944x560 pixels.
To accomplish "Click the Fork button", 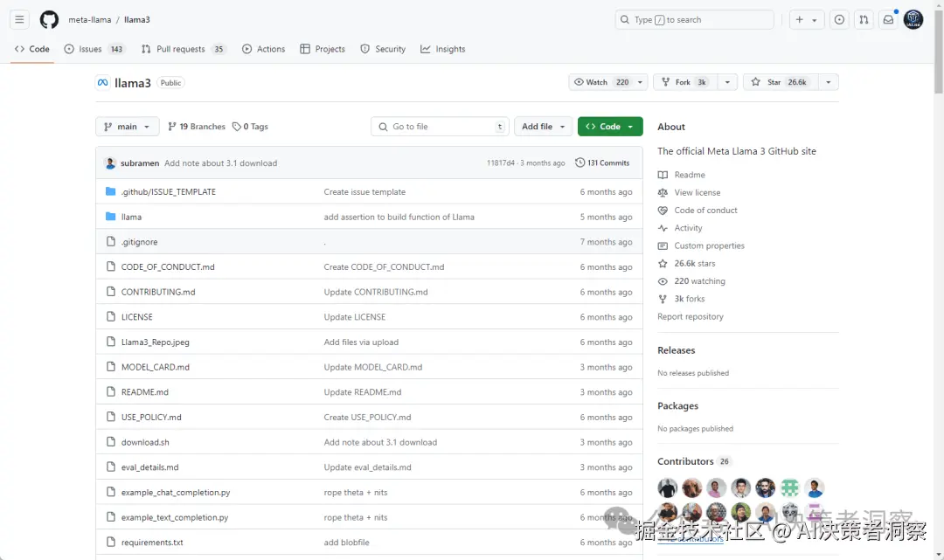I will tap(685, 82).
